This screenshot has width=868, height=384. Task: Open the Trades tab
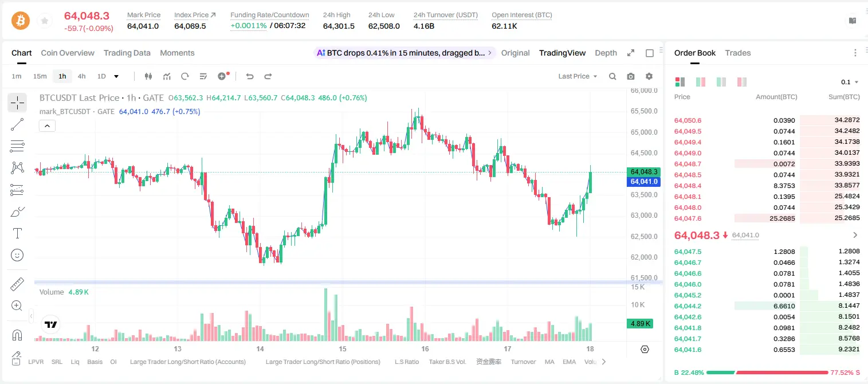(x=738, y=53)
